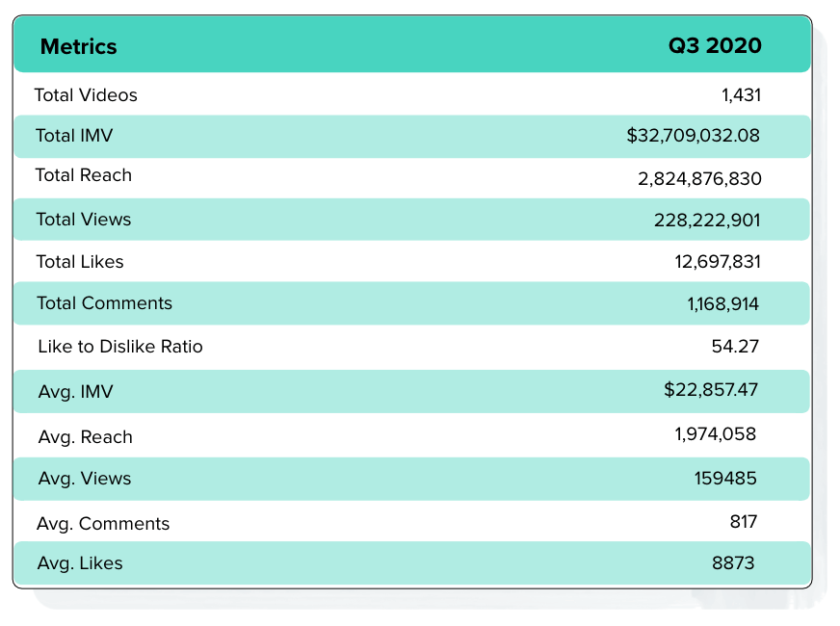Select the Total Views row label

click(83, 219)
